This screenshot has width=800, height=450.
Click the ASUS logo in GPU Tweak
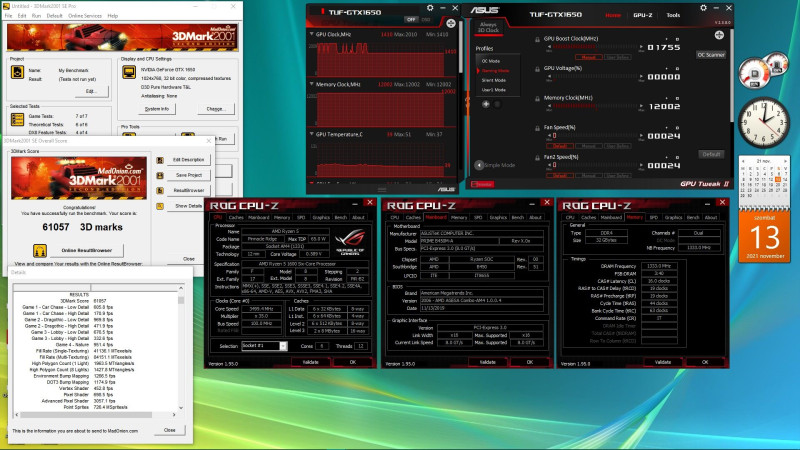coord(484,10)
